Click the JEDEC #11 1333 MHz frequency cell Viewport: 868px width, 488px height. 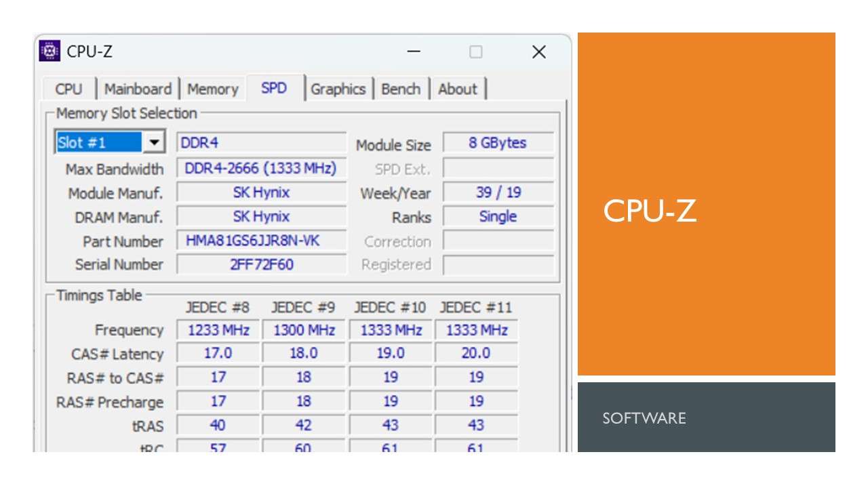[476, 330]
